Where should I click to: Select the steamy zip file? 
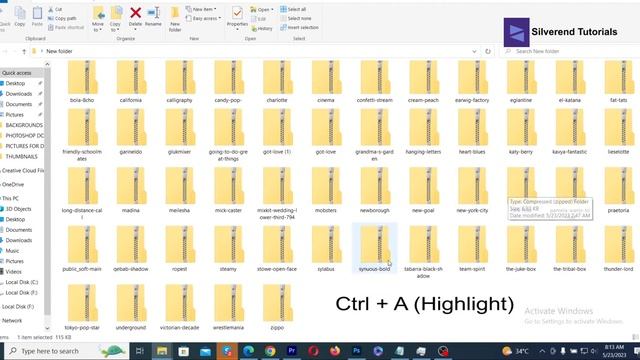pos(228,249)
